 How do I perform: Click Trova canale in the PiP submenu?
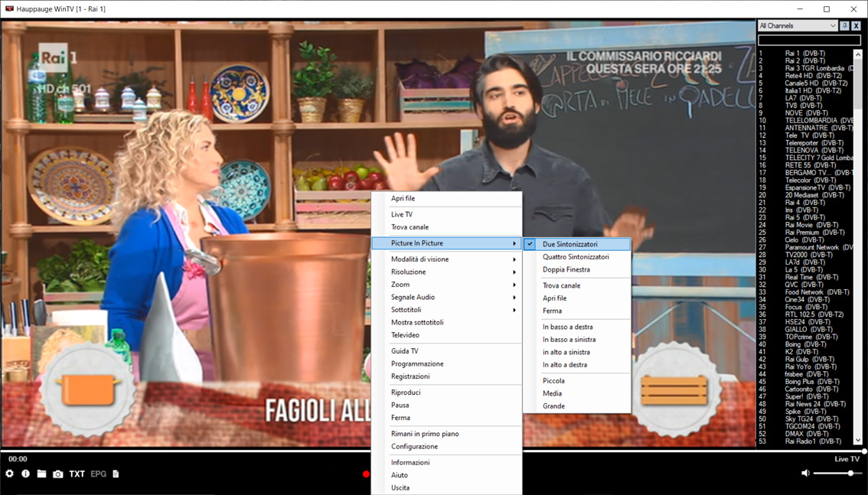(x=576, y=285)
